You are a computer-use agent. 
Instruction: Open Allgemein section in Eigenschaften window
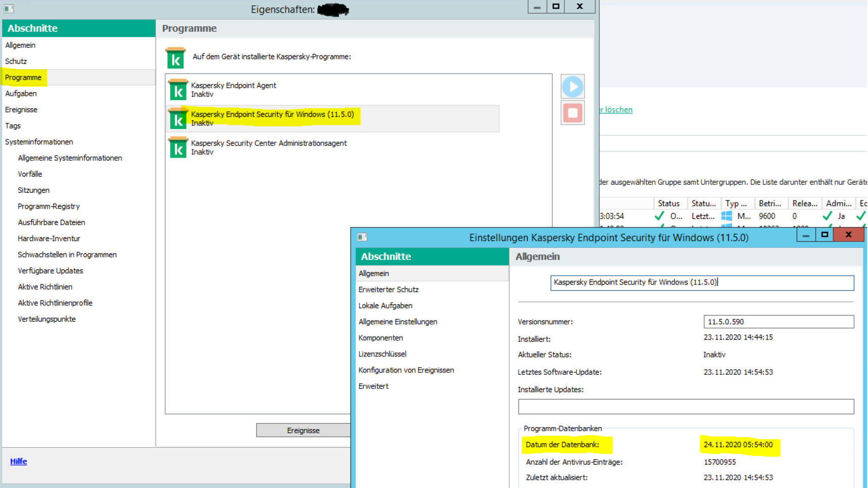20,45
